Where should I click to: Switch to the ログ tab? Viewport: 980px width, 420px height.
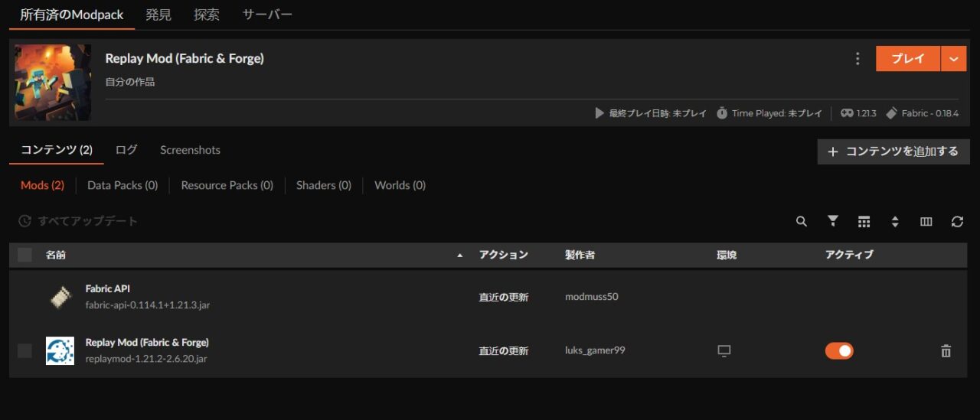[126, 150]
